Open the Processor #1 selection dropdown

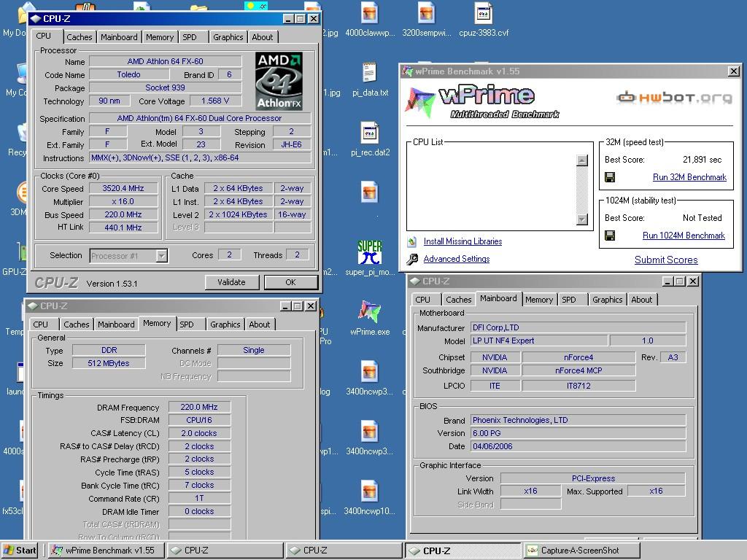(162, 256)
